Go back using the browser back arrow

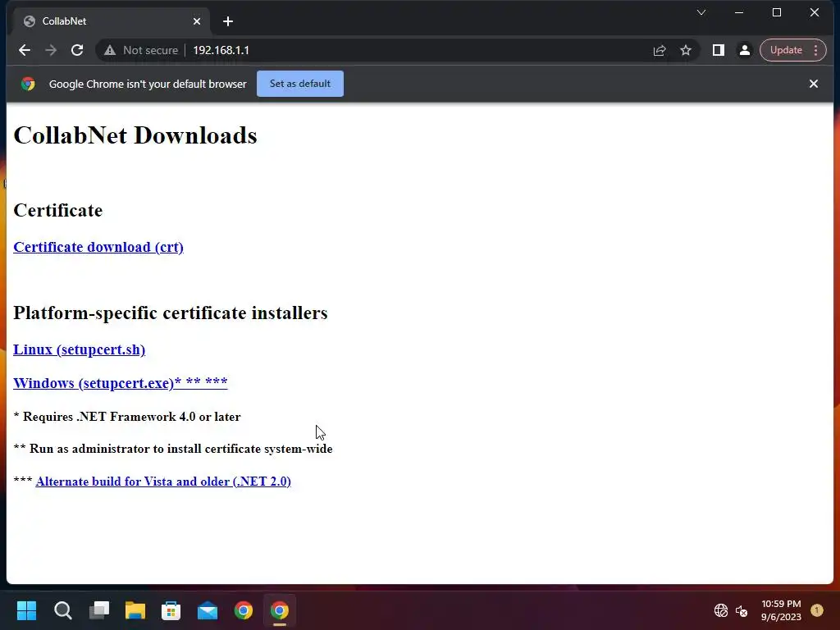click(x=25, y=50)
